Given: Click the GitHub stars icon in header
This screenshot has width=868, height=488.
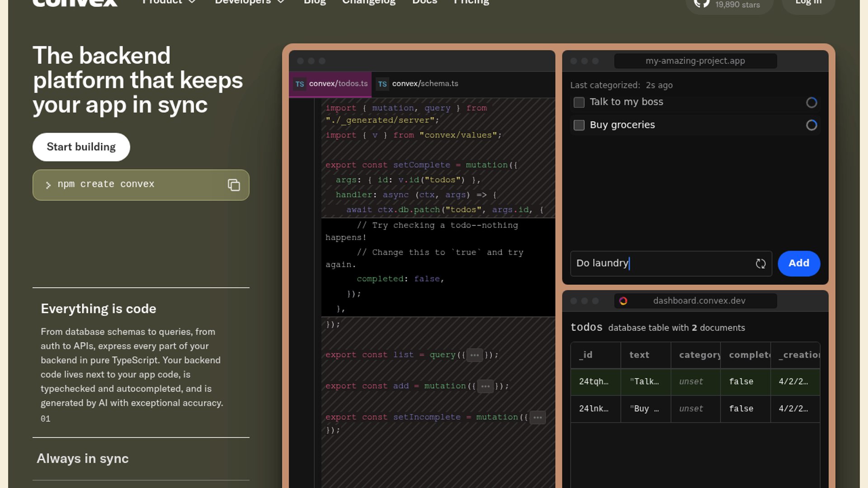Looking at the screenshot, I should pyautogui.click(x=702, y=4).
